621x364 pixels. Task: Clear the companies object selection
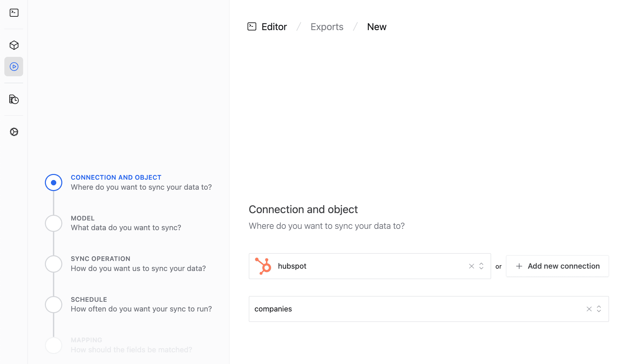click(x=589, y=309)
